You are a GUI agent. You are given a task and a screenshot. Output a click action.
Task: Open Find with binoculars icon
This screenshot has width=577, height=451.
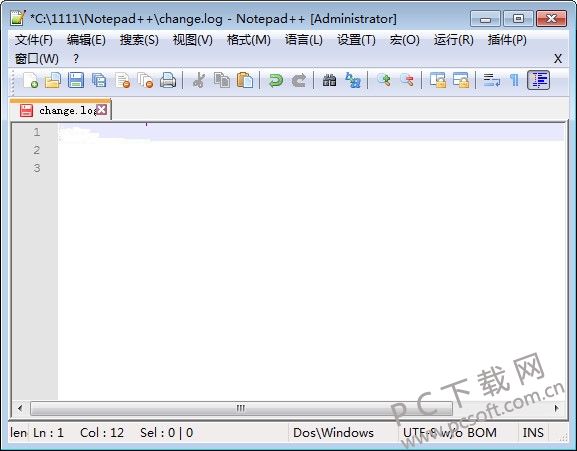pos(329,80)
